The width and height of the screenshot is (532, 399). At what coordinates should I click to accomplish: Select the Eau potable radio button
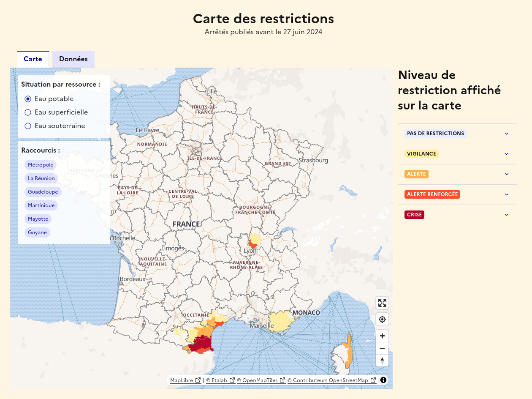(x=28, y=99)
